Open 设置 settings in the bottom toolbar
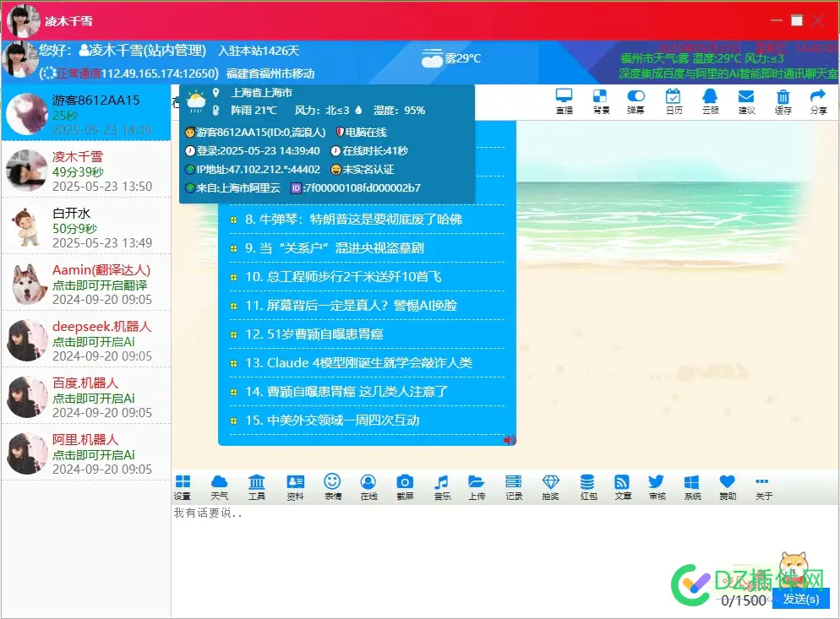Viewport: 840px width, 619px height. click(x=183, y=487)
